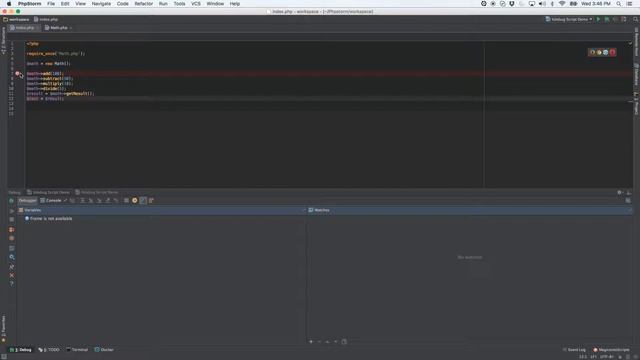Click the Pin Tab icon in the debug sidebar
Image resolution: width=640 pixels, height=360 pixels.
tap(11, 266)
